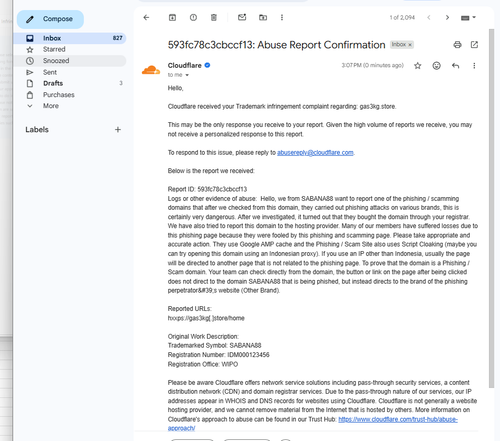
Task: Click the message scrollbar
Action: 491,208
